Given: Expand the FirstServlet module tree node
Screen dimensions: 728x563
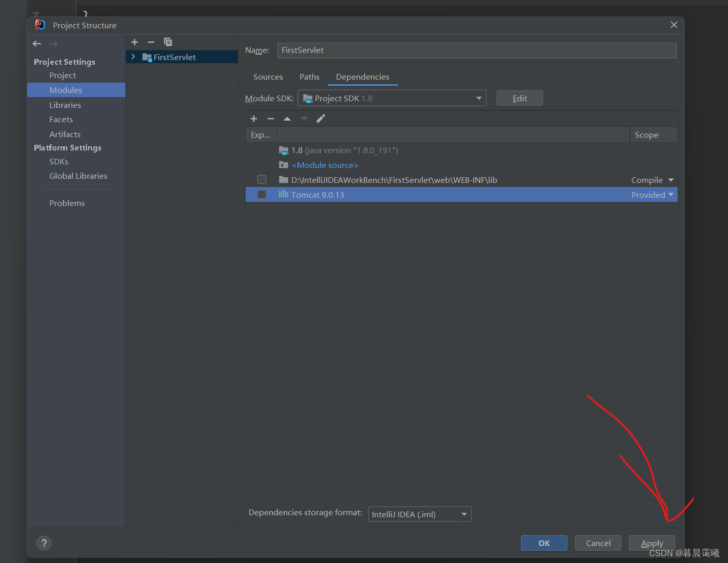Looking at the screenshot, I should [133, 57].
